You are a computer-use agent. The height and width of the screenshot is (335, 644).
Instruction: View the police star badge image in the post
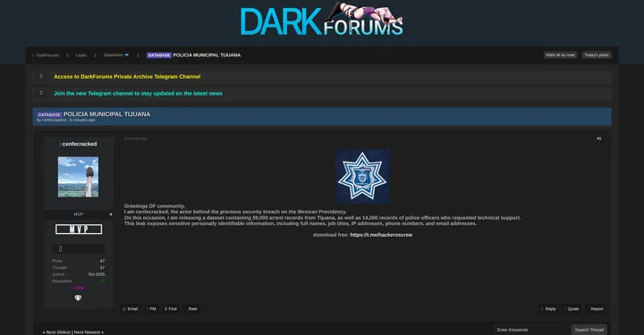[362, 176]
